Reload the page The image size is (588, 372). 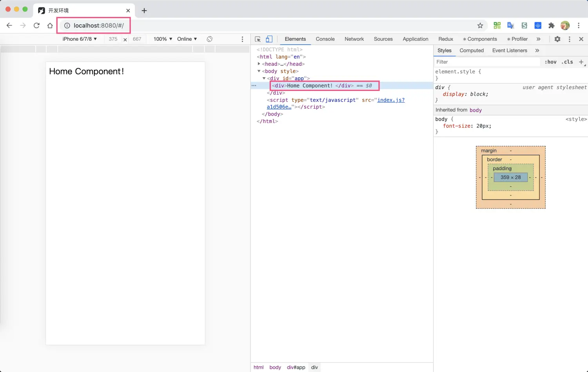(36, 25)
